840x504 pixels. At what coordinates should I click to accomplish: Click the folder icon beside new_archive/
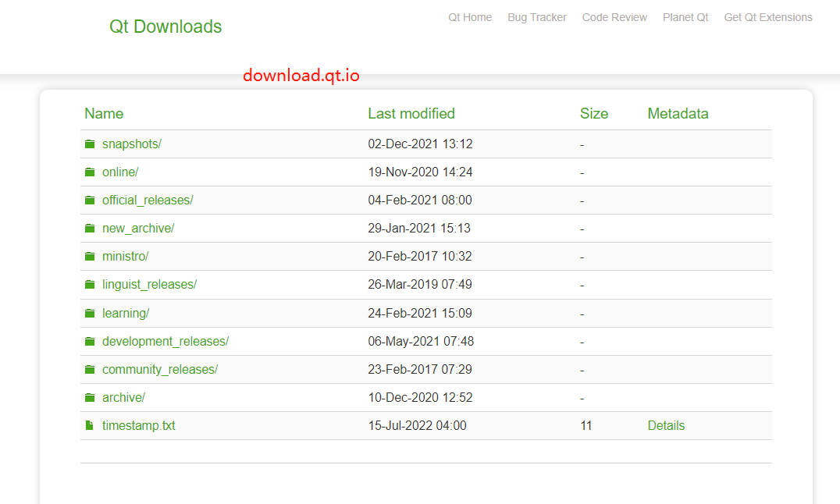[x=90, y=228]
